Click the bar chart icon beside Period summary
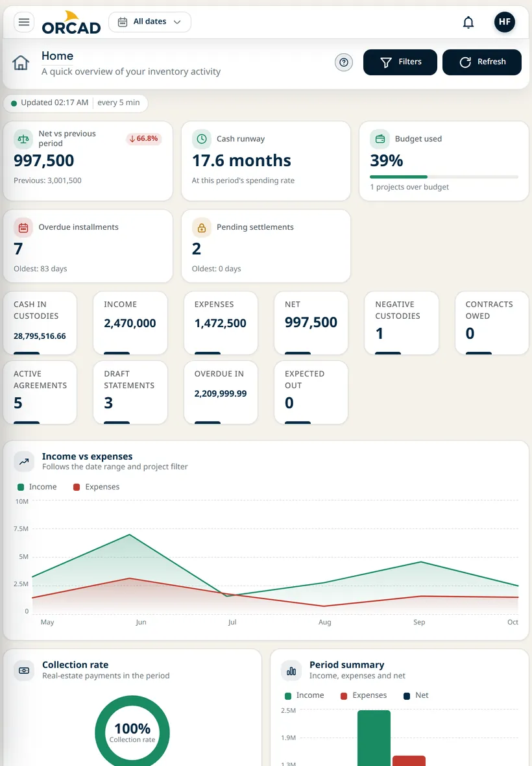 (x=291, y=670)
